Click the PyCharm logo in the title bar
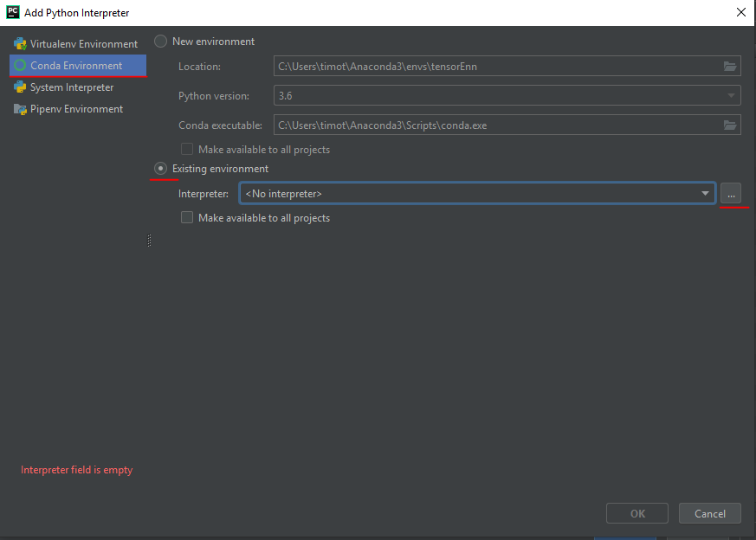756x540 pixels. pyautogui.click(x=12, y=12)
